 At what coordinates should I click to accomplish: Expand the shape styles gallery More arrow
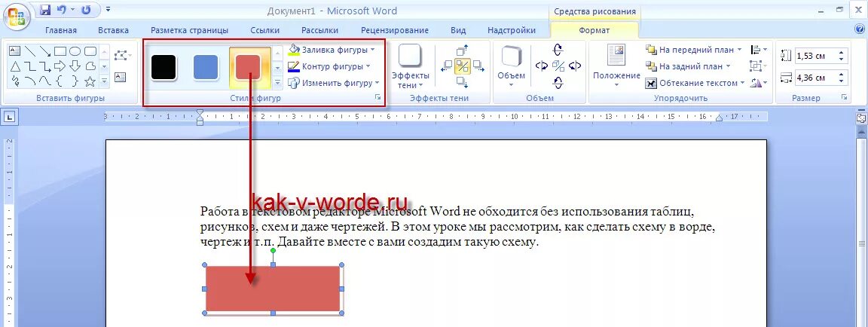(x=278, y=84)
